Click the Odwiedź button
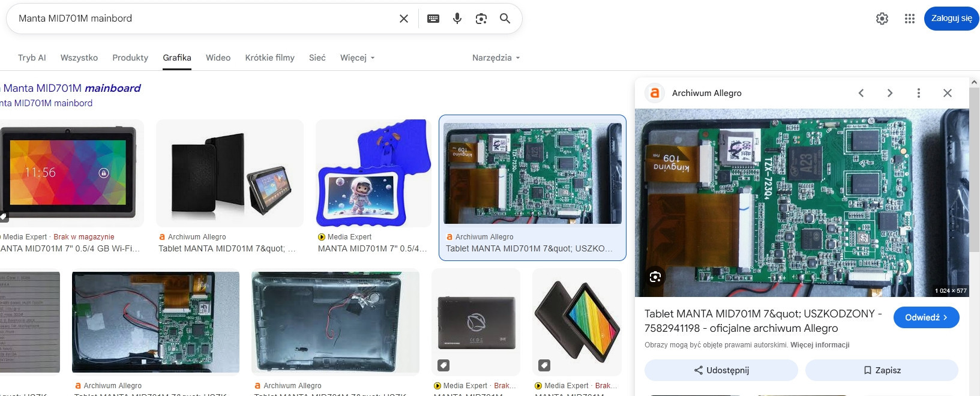Image resolution: width=980 pixels, height=396 pixels. [926, 317]
